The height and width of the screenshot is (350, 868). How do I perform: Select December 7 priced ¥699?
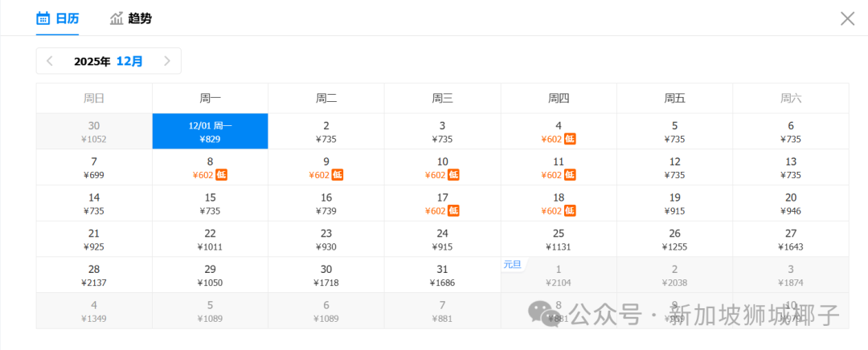tap(94, 168)
